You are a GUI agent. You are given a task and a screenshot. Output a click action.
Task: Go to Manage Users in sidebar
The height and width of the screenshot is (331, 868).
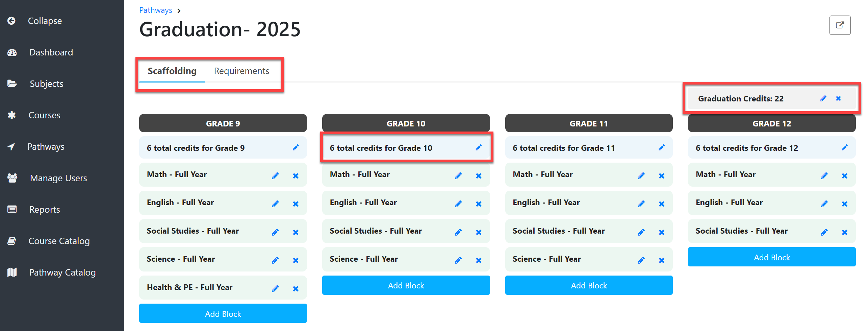58,178
